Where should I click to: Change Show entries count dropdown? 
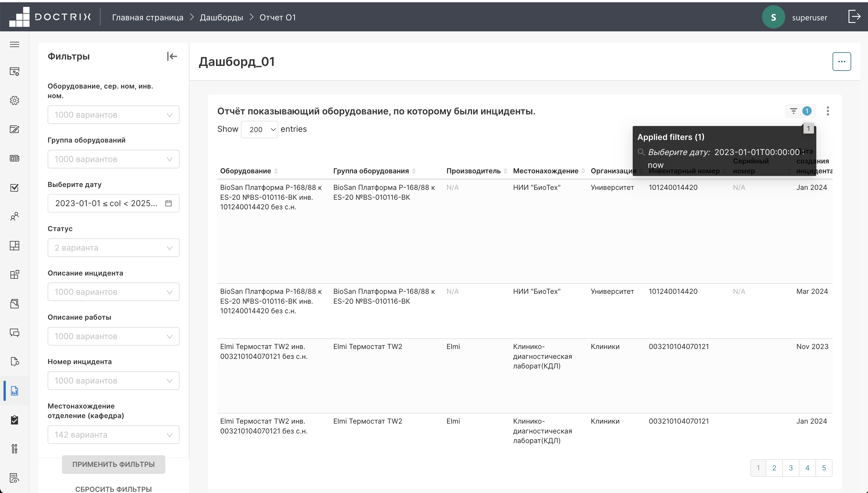coord(259,129)
